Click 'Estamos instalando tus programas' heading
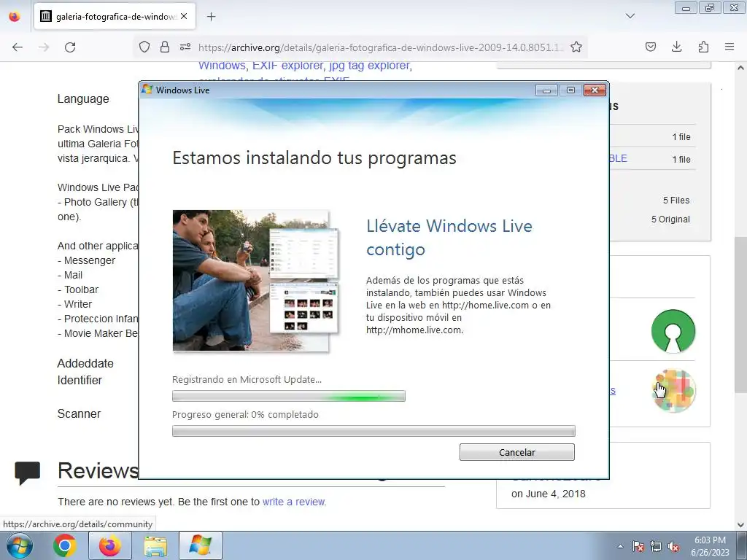This screenshot has height=560, width=747. (x=314, y=157)
